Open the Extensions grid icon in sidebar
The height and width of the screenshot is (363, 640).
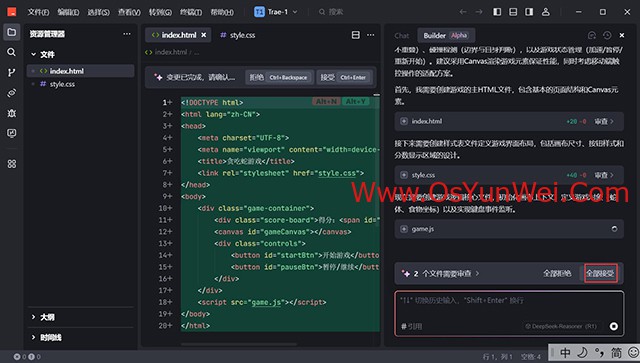(11, 164)
